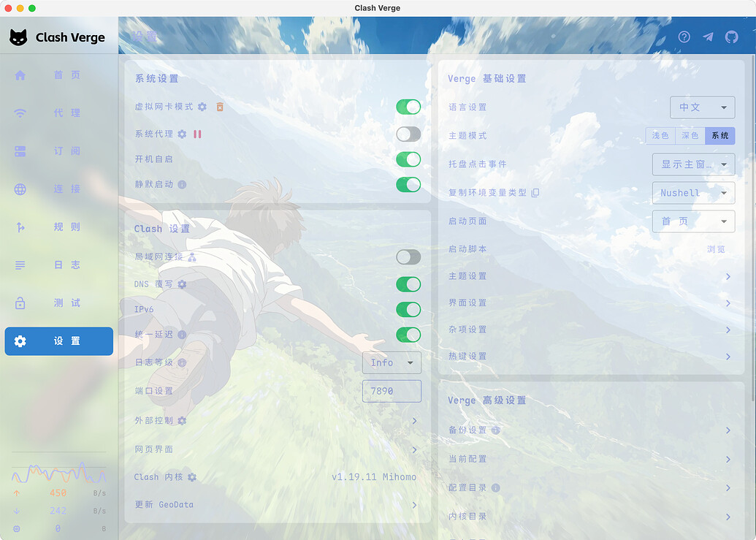Toggle the DNS 覆写 switch
The height and width of the screenshot is (540, 756).
click(x=408, y=284)
